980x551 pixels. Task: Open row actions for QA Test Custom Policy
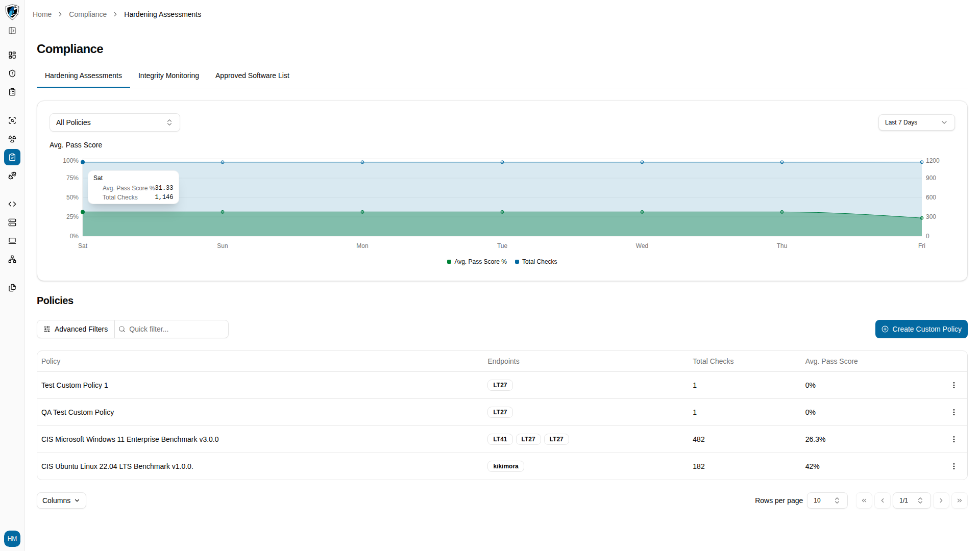point(953,412)
